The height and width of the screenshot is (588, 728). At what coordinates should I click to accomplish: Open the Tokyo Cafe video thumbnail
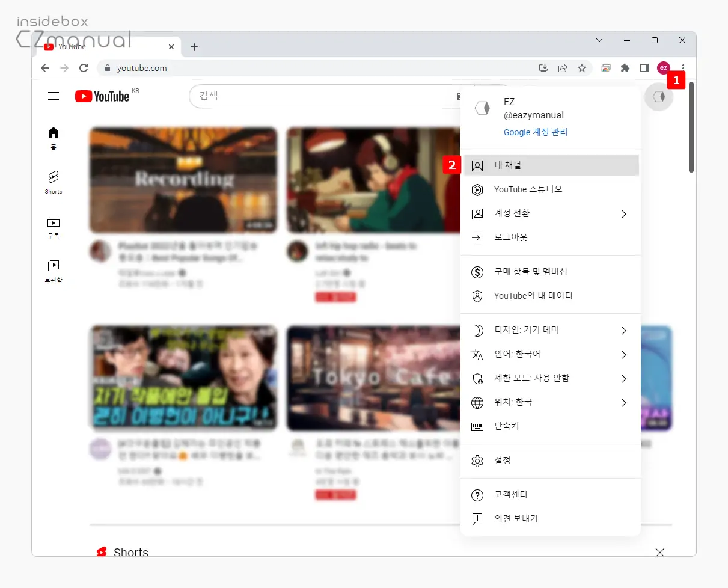373,378
